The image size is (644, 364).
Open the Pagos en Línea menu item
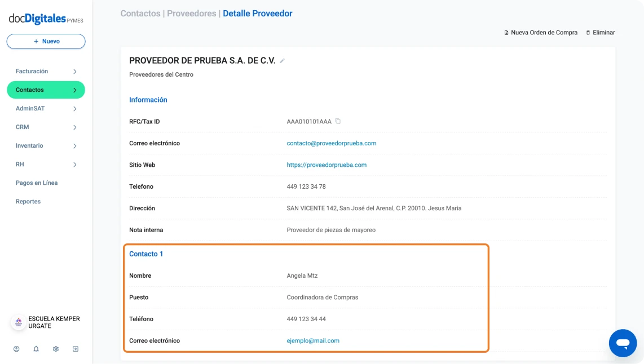pos(37,183)
